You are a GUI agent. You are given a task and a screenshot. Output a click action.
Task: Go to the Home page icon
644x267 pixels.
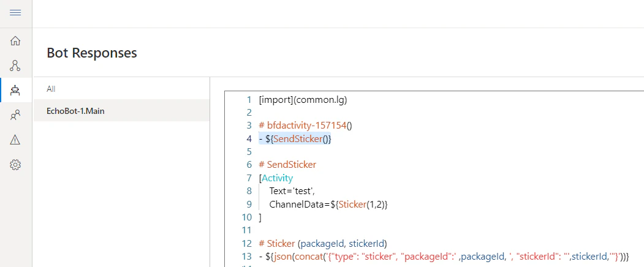15,40
